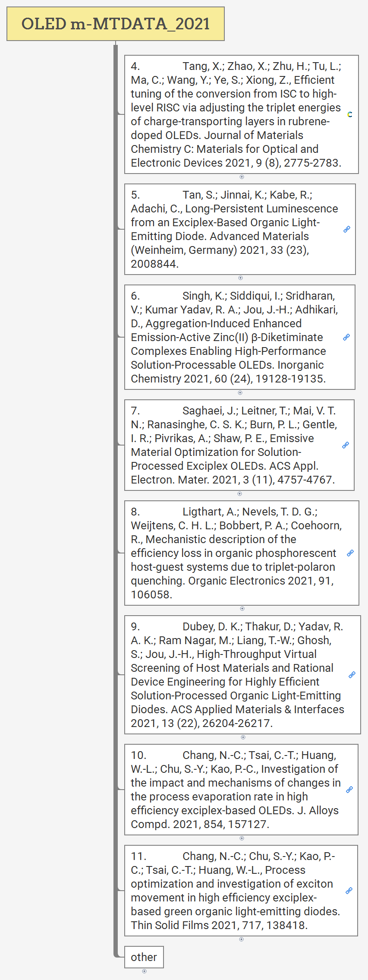Open the link icon on reference 11
Image resolution: width=368 pixels, height=980 pixels.
point(349,891)
